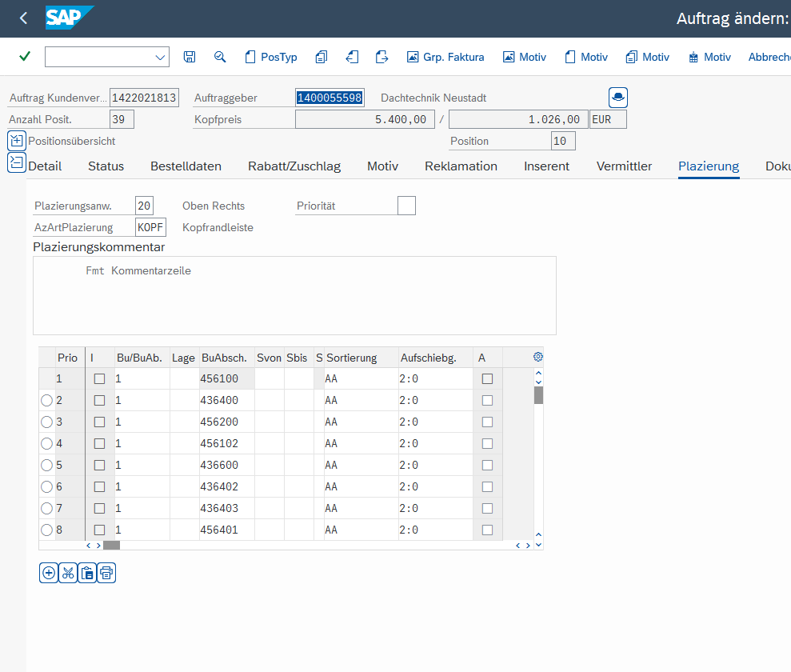791x672 pixels.
Task: Click the magnifier check icon in toolbar
Action: click(220, 57)
